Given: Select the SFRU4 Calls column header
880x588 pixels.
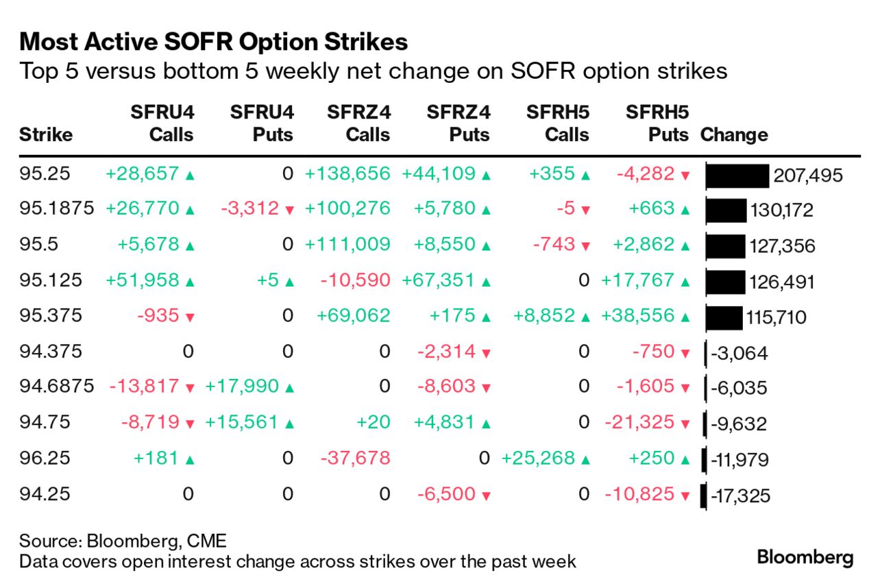Looking at the screenshot, I should pyautogui.click(x=162, y=123).
